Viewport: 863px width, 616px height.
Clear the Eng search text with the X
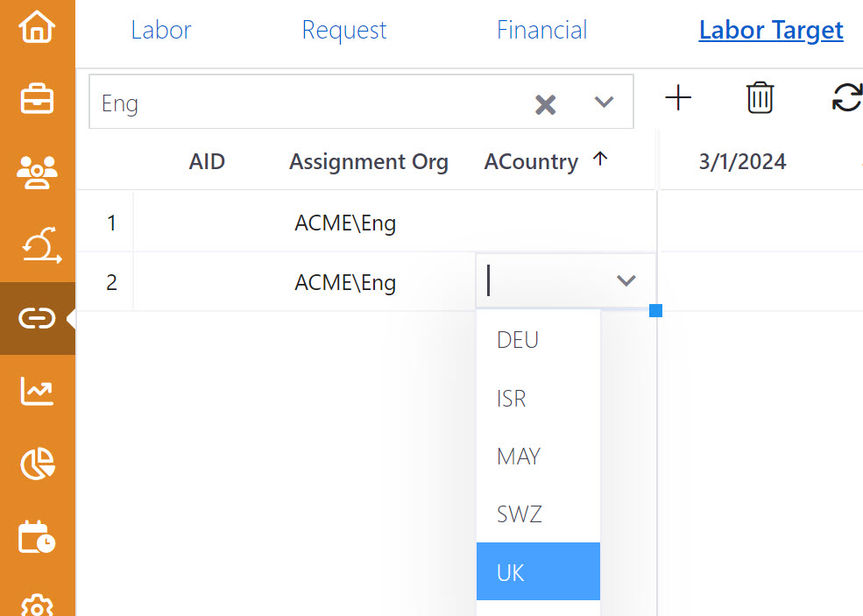pyautogui.click(x=546, y=103)
